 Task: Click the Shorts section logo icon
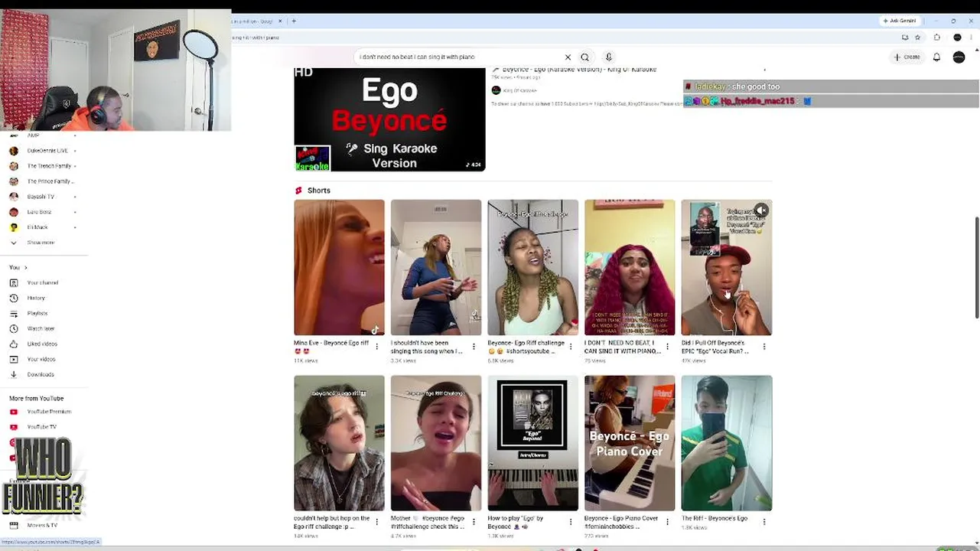click(x=298, y=191)
